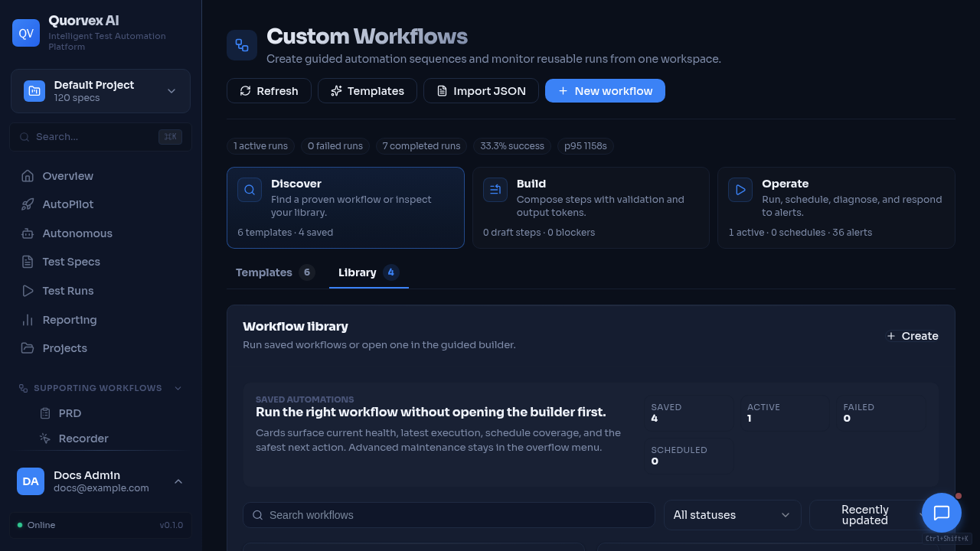Viewport: 980px width, 551px height.
Task: Click the 7 completed runs chip
Action: [422, 146]
